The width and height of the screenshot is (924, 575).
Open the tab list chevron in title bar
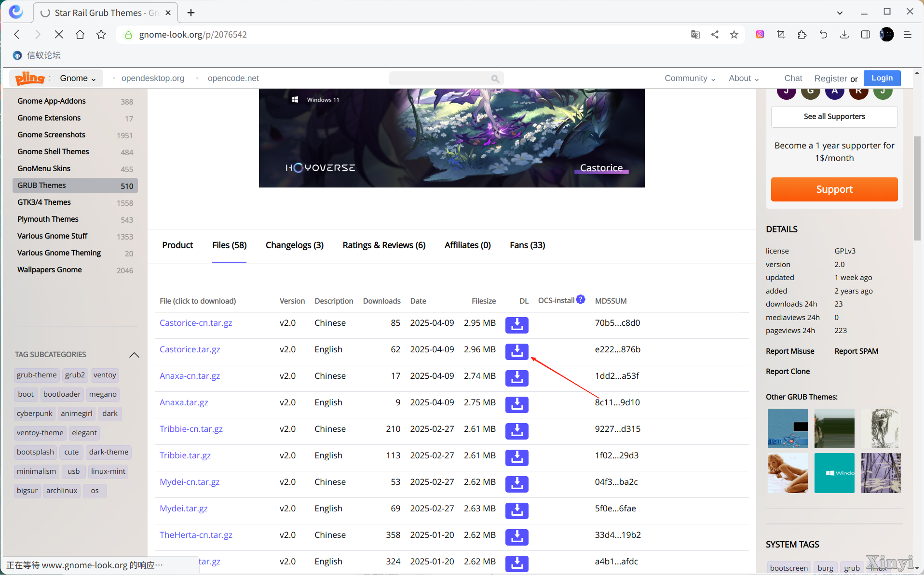coord(840,13)
